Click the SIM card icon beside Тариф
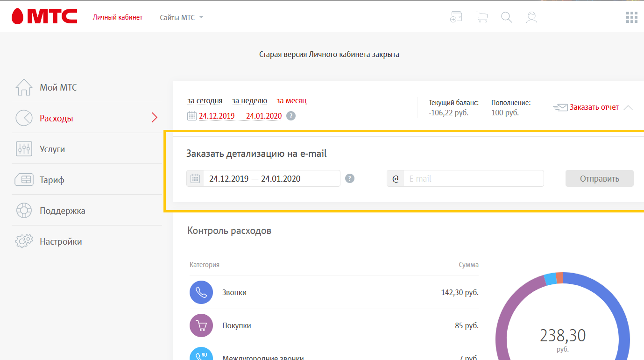 [x=24, y=180]
